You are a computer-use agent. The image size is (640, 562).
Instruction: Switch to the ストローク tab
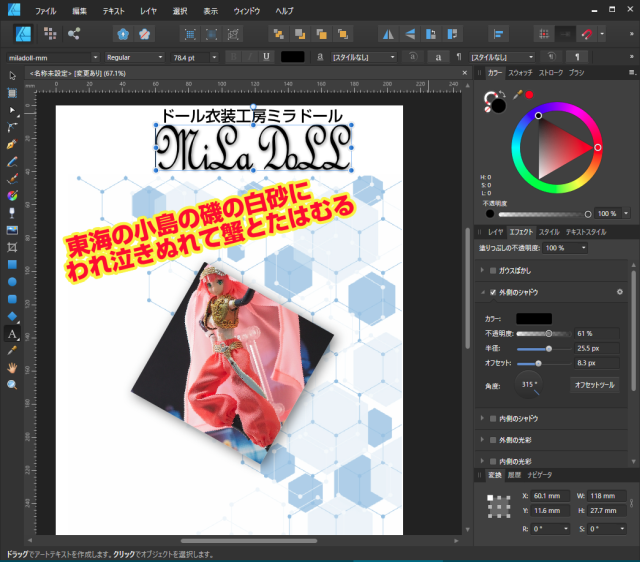(551, 73)
